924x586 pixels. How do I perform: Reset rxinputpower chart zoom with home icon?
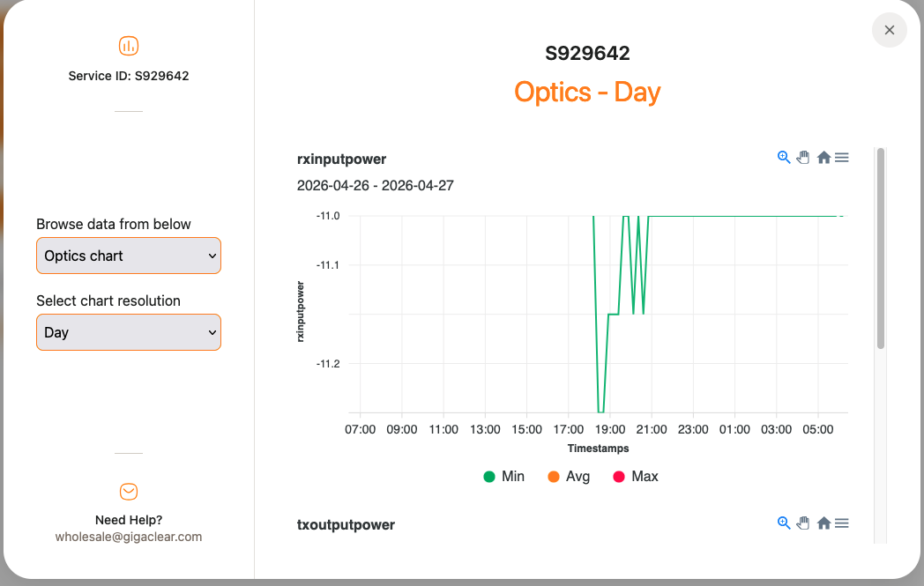pos(823,157)
